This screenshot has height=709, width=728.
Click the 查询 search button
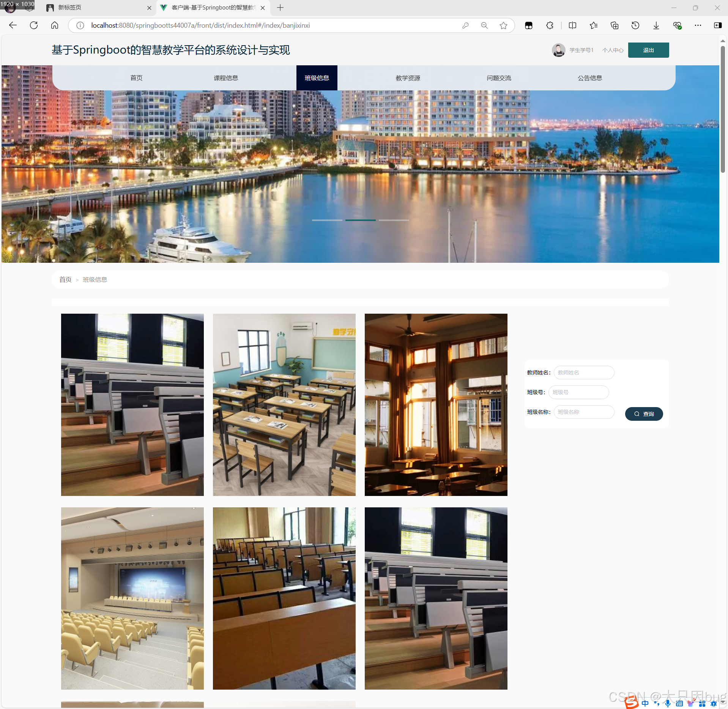[644, 414]
